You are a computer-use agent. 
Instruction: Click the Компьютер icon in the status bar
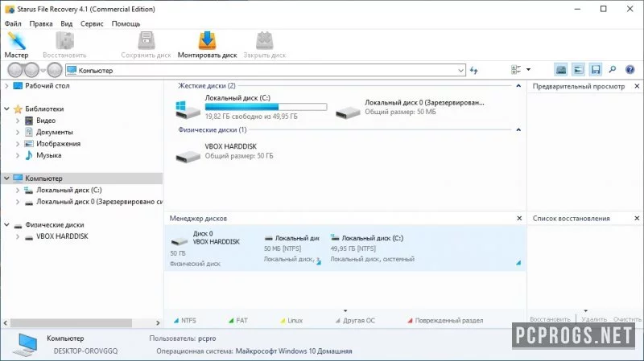(27, 345)
